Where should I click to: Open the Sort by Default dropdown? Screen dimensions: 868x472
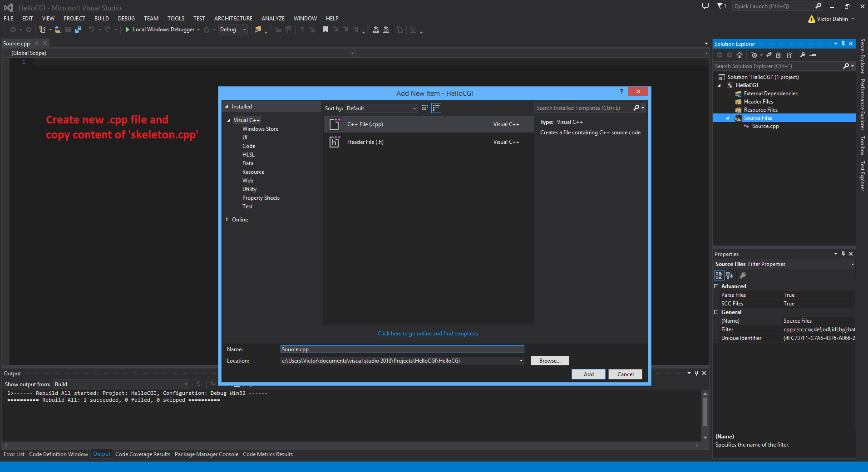point(381,108)
